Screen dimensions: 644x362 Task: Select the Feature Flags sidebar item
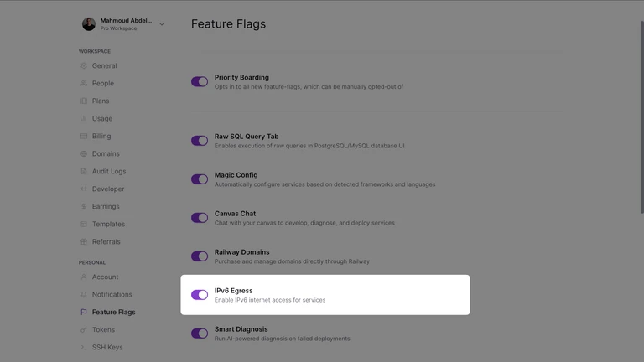(x=113, y=313)
